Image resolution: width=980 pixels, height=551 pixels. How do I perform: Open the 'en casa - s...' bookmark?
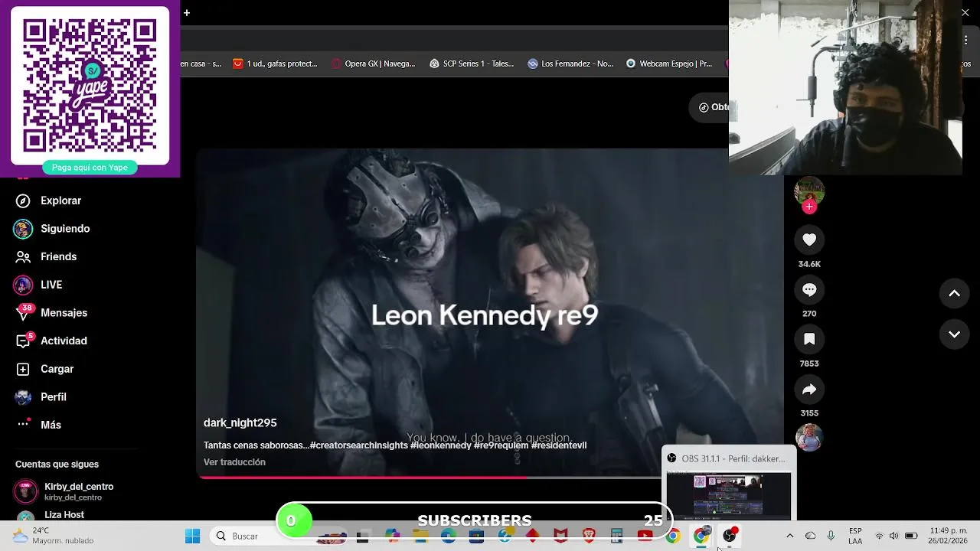click(201, 64)
